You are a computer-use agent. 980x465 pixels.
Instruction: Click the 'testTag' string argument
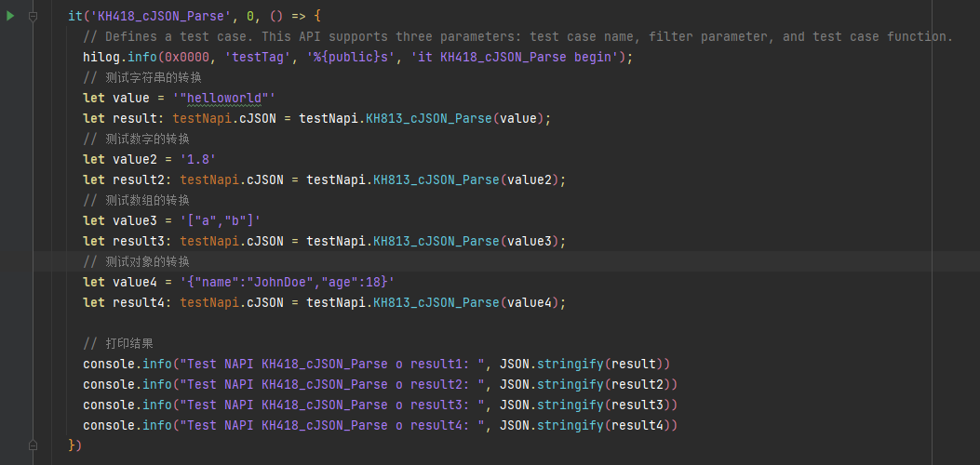point(258,58)
